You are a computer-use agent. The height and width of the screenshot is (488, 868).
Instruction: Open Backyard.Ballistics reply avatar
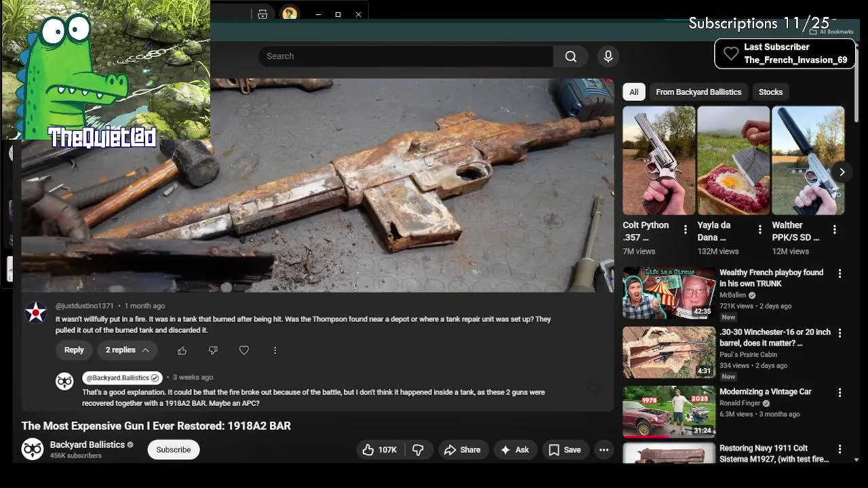(x=64, y=382)
